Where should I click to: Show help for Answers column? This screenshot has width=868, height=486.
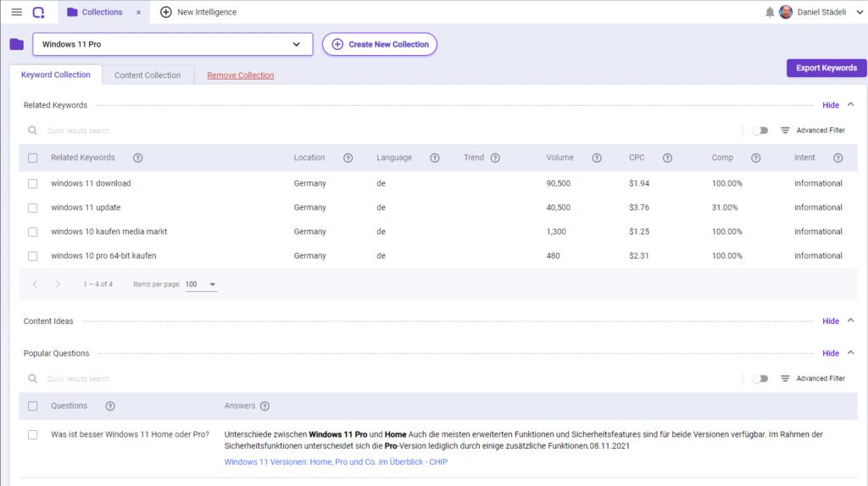pyautogui.click(x=264, y=406)
